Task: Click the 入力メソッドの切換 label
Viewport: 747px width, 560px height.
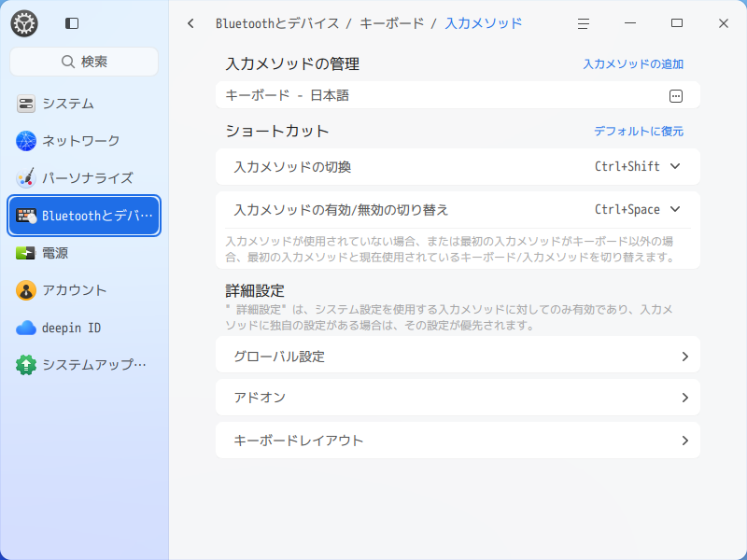Action: coord(292,167)
